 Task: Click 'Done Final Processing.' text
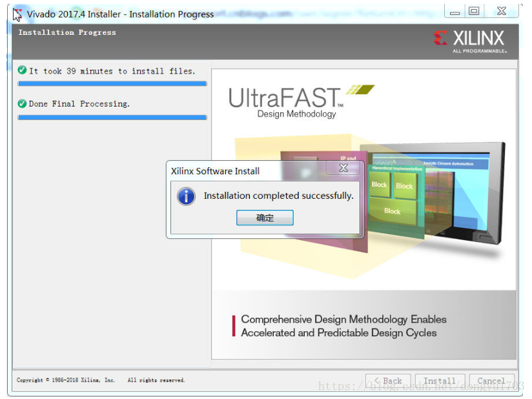(x=79, y=104)
